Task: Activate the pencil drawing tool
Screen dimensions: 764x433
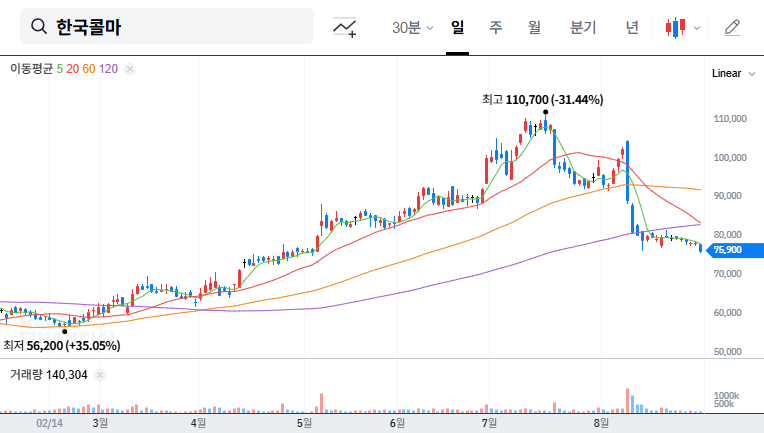Action: click(x=732, y=27)
